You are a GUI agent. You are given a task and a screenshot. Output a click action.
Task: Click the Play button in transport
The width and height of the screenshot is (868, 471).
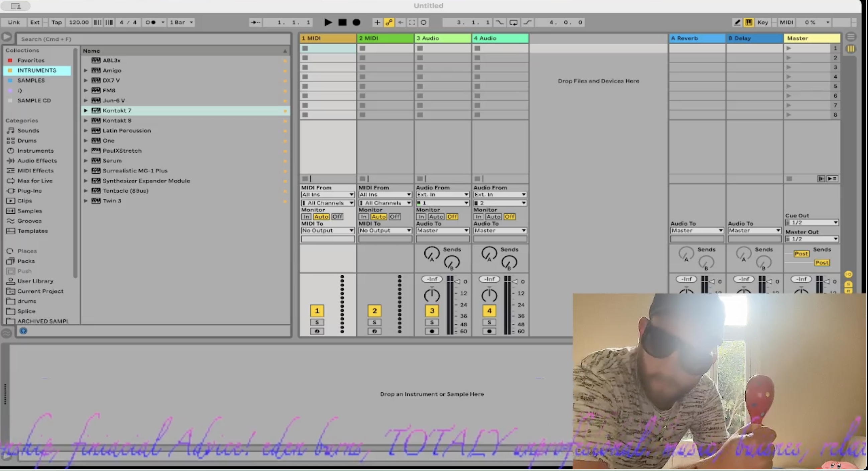click(x=328, y=22)
